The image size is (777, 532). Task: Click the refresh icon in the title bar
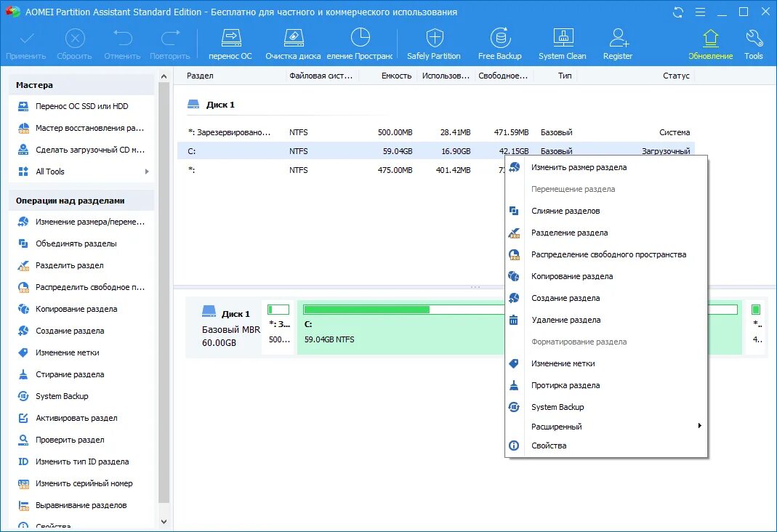pyautogui.click(x=678, y=12)
